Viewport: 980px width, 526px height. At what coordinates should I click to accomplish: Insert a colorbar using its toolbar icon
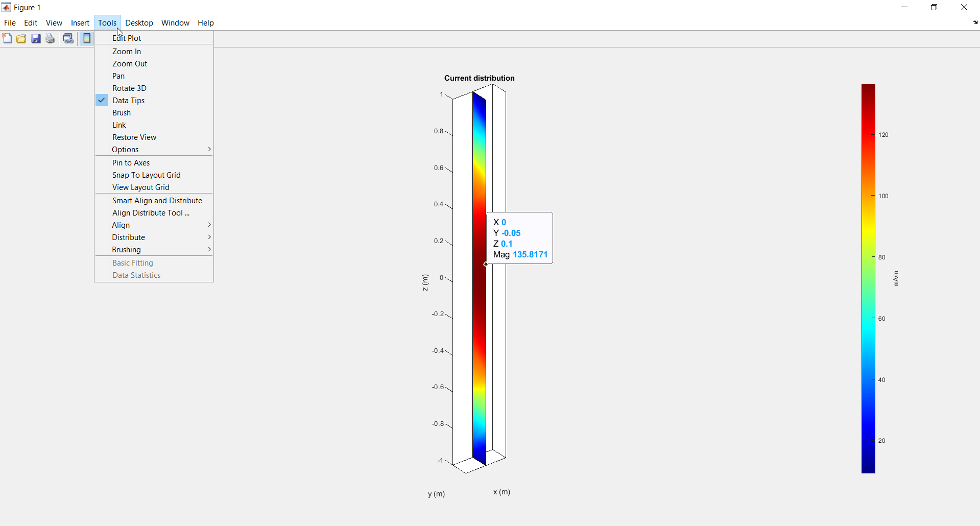coord(87,38)
